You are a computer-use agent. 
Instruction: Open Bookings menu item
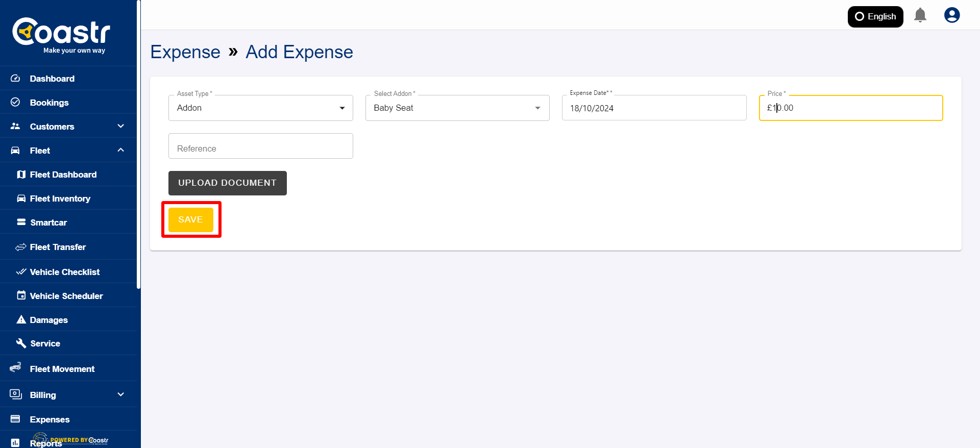(x=68, y=103)
